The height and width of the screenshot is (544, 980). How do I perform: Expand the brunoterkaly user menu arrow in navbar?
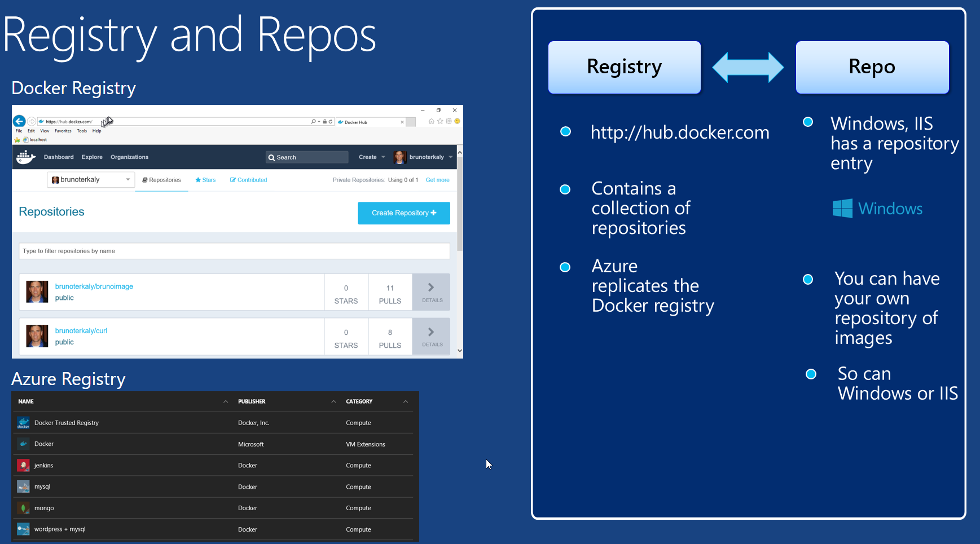(451, 157)
